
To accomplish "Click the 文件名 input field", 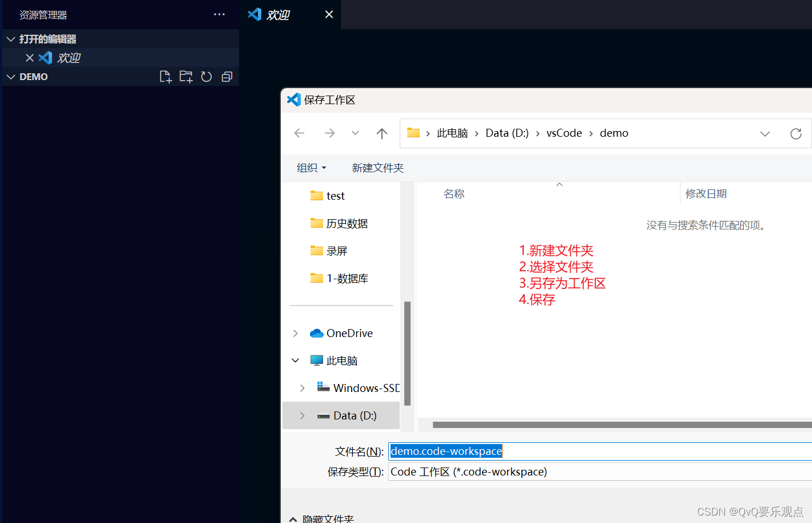I will click(x=600, y=451).
